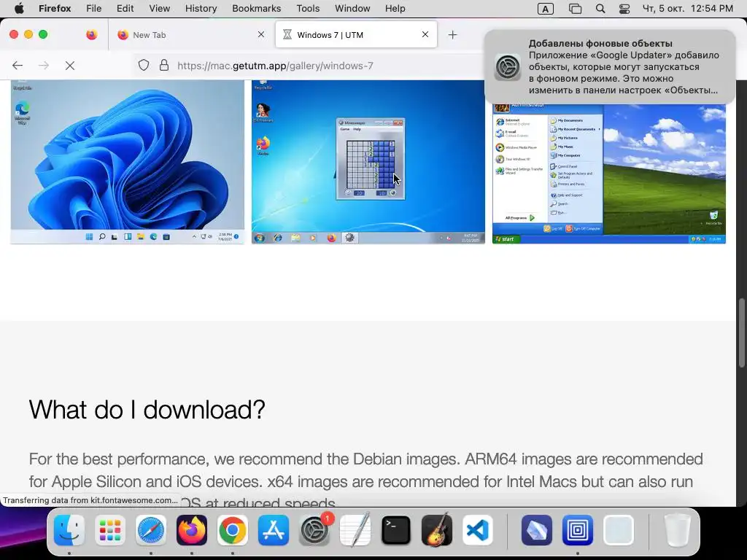
Task: Open the History menu
Action: coord(201,9)
